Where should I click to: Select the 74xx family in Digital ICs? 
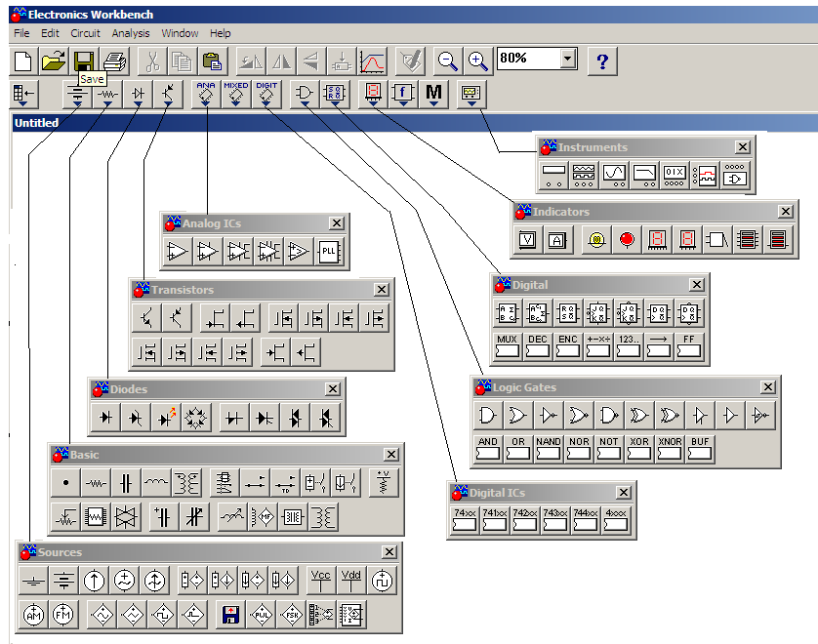[465, 520]
